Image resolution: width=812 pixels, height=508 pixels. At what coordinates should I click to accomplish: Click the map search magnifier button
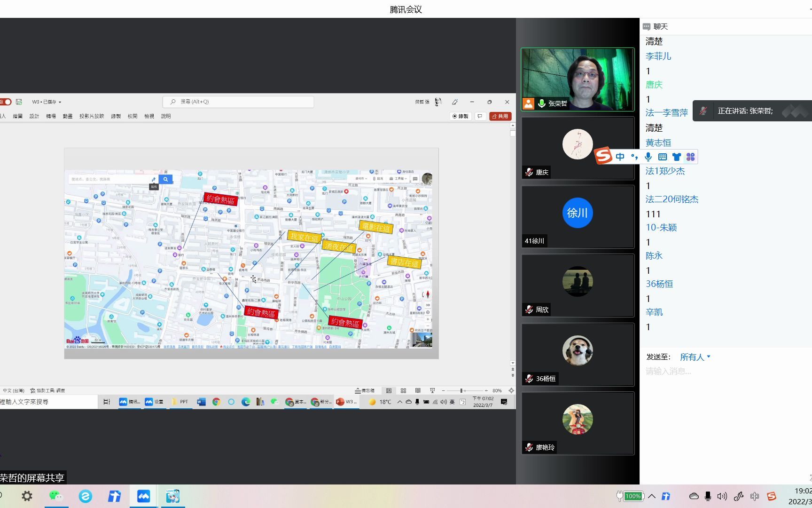165,179
